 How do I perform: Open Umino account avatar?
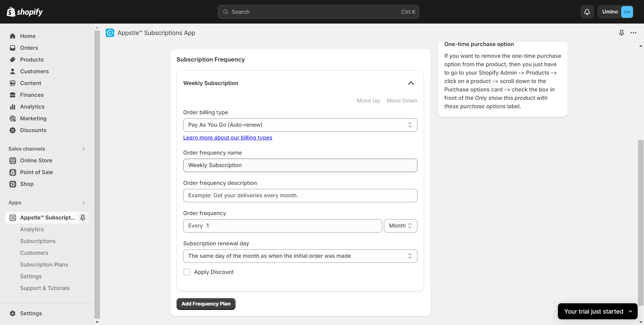[627, 12]
